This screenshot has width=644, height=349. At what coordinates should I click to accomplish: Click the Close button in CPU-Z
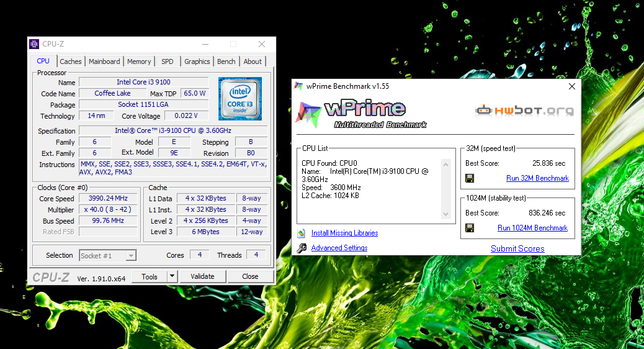[250, 276]
